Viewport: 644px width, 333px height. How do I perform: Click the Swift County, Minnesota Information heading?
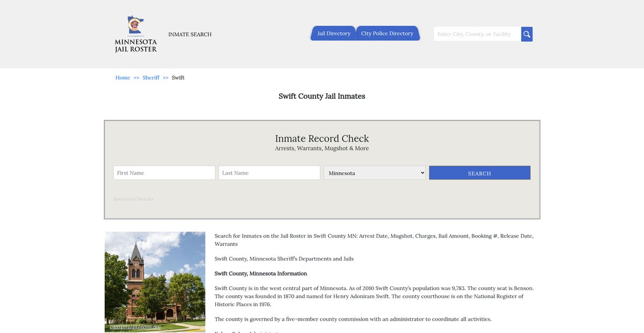(261, 273)
